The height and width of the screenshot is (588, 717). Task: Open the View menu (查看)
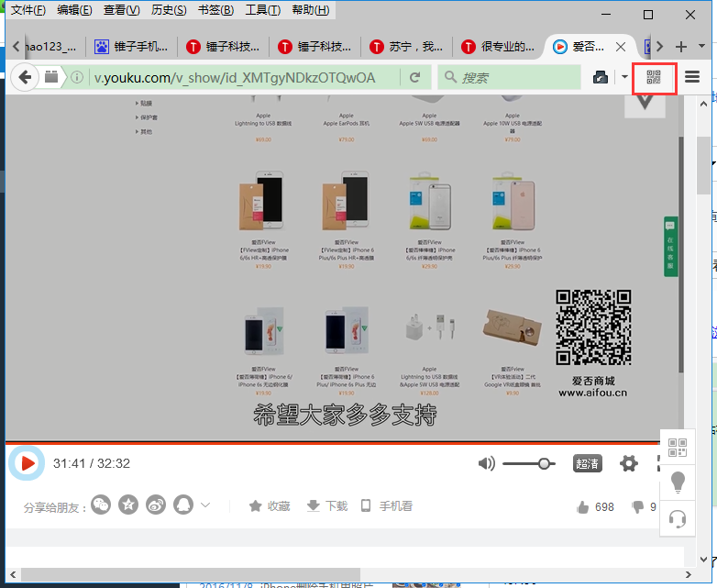(x=121, y=9)
